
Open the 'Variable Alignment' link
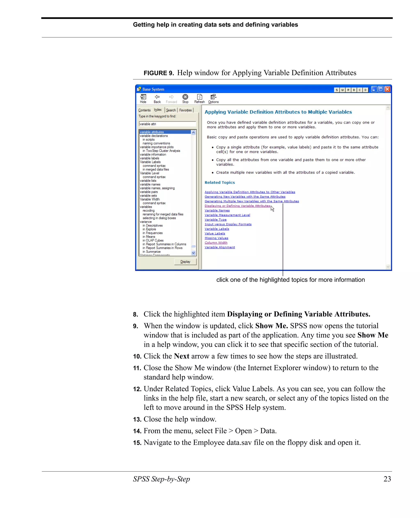pyautogui.click(x=220, y=247)
